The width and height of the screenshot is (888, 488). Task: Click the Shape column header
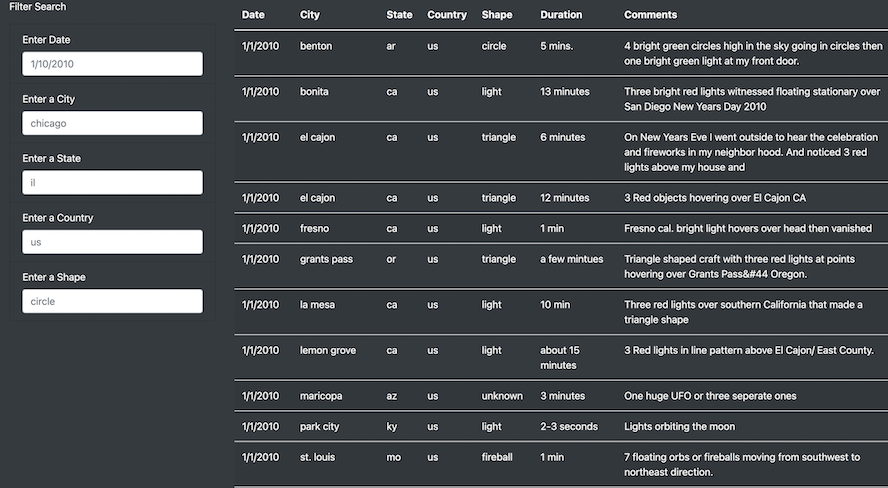pyautogui.click(x=497, y=15)
